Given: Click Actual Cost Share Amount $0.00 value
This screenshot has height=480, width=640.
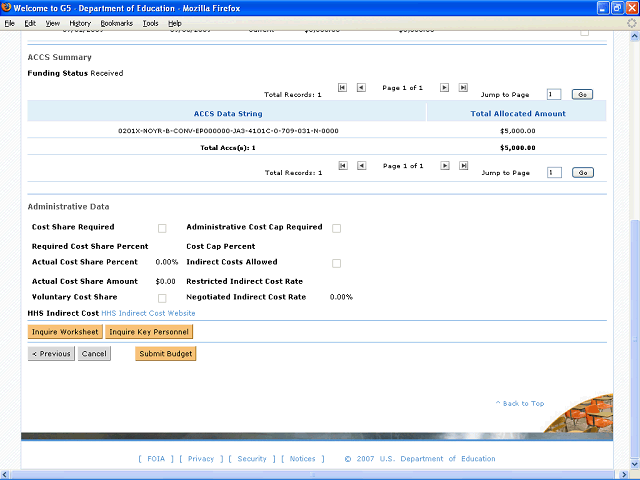Looking at the screenshot, I should click(165, 281).
